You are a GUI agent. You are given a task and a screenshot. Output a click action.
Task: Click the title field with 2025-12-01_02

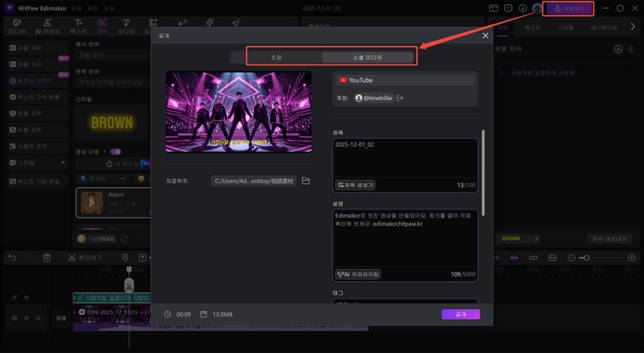(405, 165)
